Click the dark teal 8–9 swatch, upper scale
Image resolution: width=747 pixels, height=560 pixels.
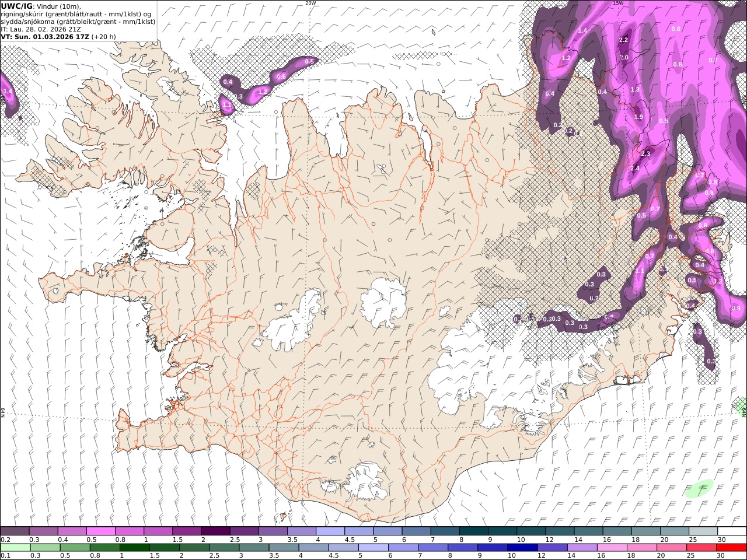[x=473, y=531]
